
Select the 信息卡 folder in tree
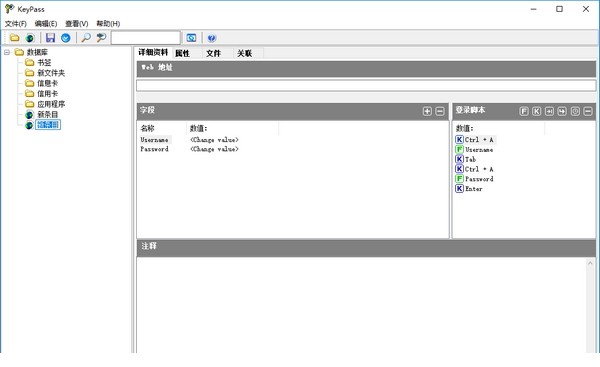click(x=47, y=83)
